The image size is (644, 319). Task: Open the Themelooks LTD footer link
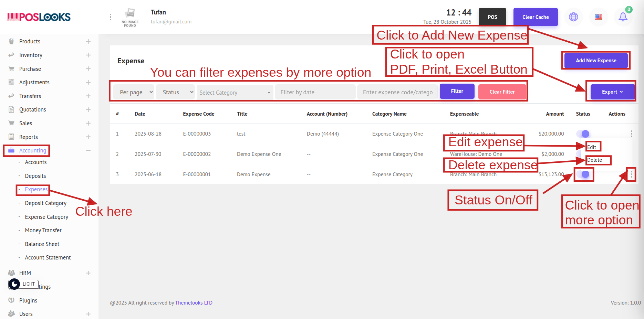click(x=194, y=303)
